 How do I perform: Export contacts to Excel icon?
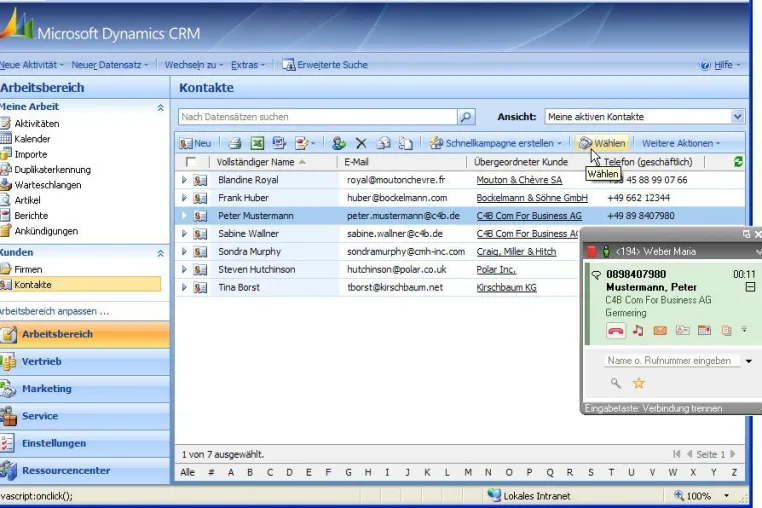point(257,143)
